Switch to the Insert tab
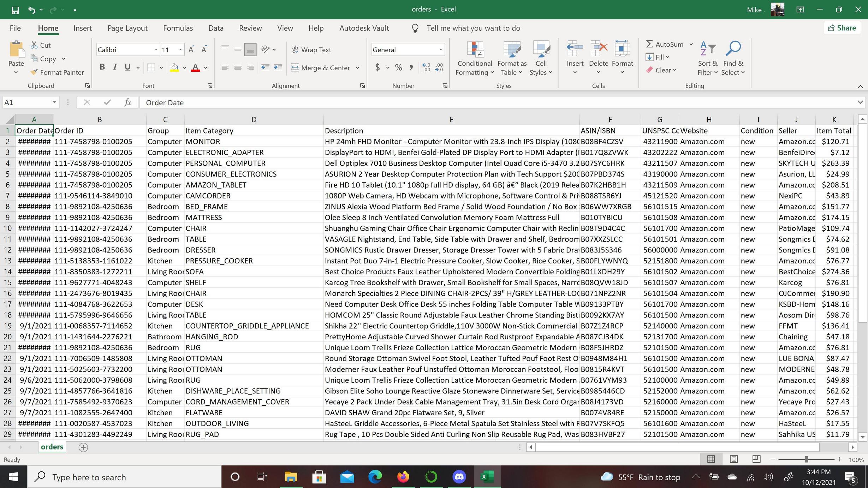Image resolution: width=868 pixels, height=488 pixels. click(x=82, y=28)
